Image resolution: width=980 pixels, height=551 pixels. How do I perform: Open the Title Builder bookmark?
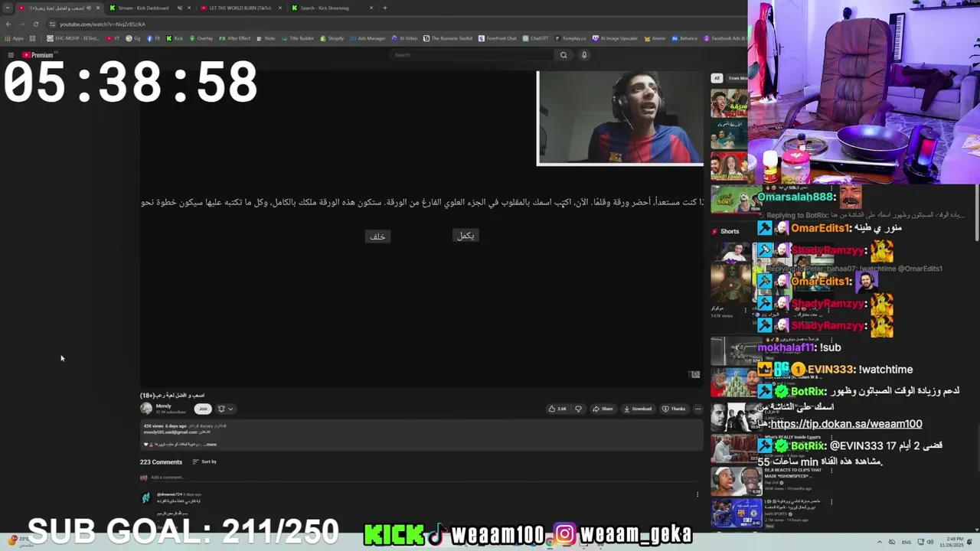[x=297, y=38]
